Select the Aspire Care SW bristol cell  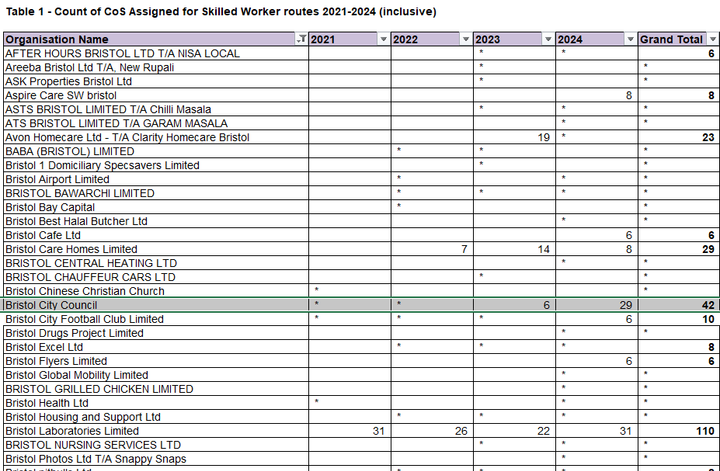click(156, 95)
